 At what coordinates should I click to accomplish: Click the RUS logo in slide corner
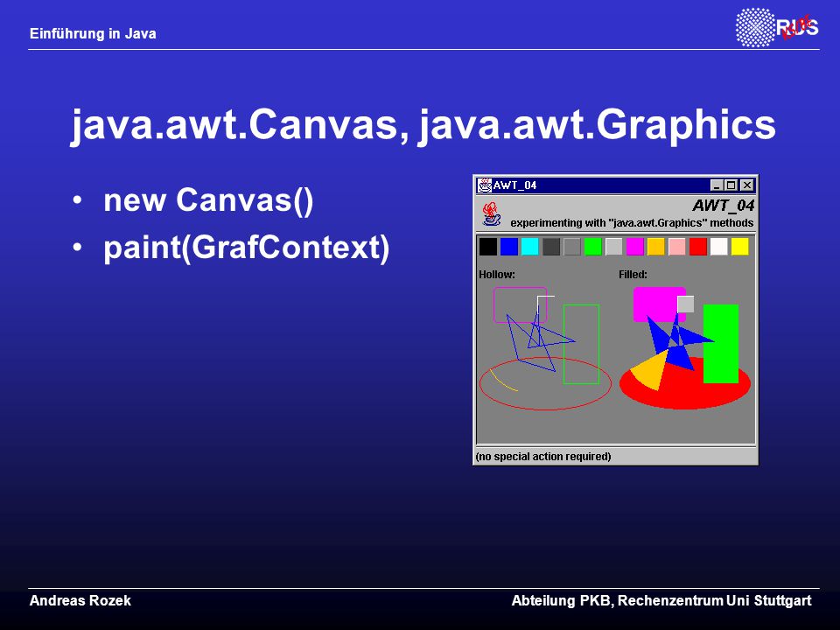click(777, 27)
